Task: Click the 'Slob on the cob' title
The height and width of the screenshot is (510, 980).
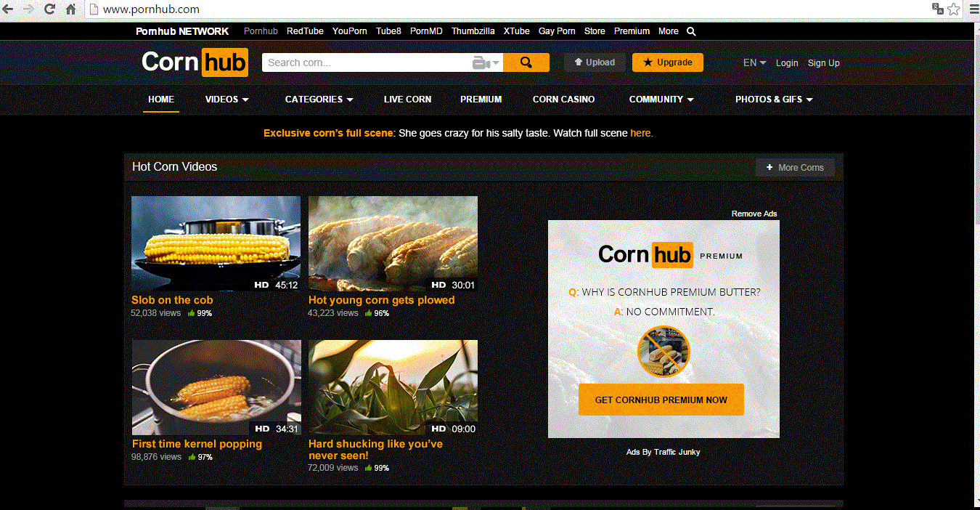Action: click(172, 300)
